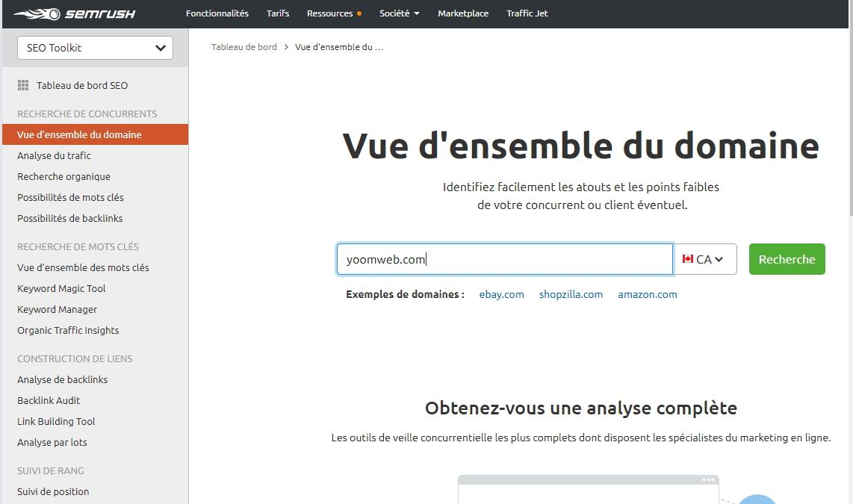Click inside the domain search input field
This screenshot has height=504, width=853.
point(505,258)
